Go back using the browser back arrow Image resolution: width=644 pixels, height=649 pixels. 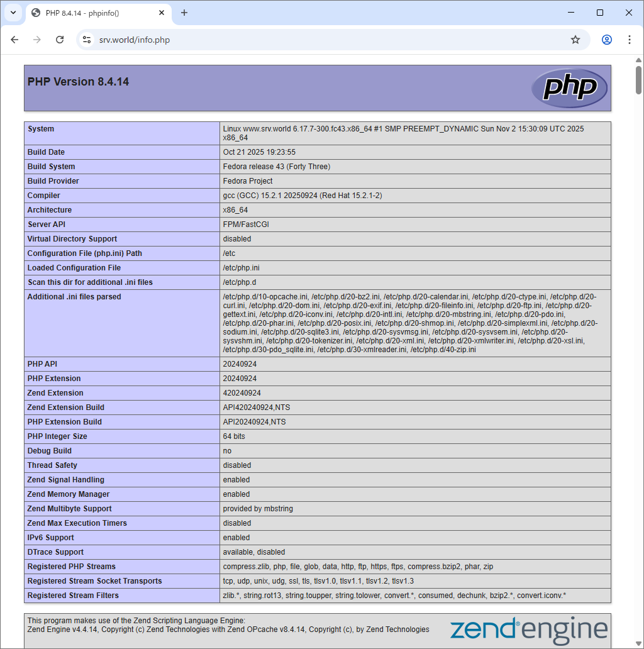click(14, 40)
